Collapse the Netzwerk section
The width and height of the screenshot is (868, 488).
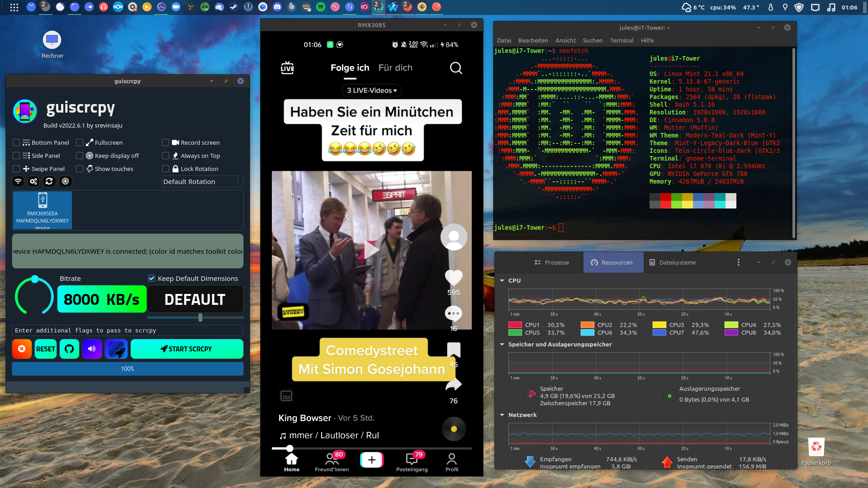coord(502,415)
